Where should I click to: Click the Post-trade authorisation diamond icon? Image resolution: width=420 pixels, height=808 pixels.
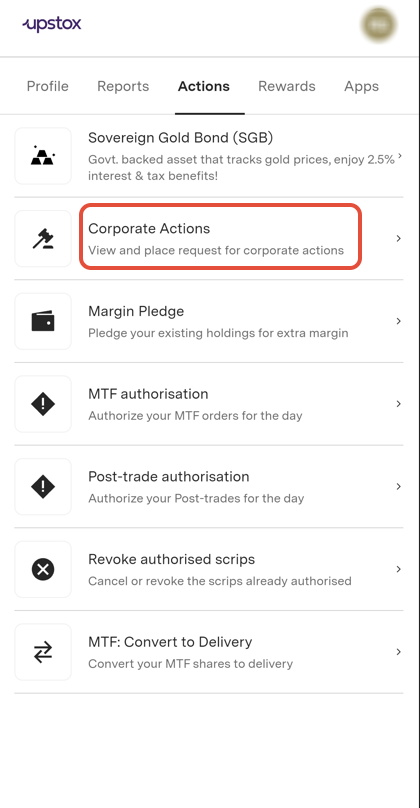(x=43, y=486)
